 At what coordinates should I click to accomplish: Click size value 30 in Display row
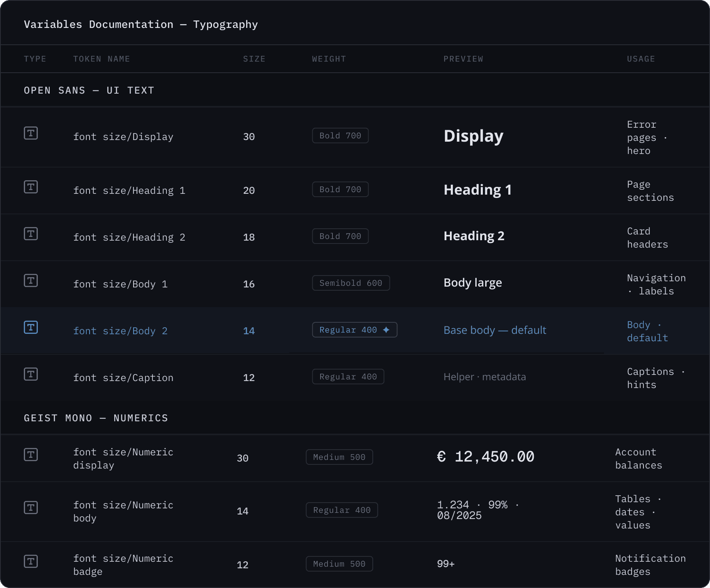pos(249,137)
